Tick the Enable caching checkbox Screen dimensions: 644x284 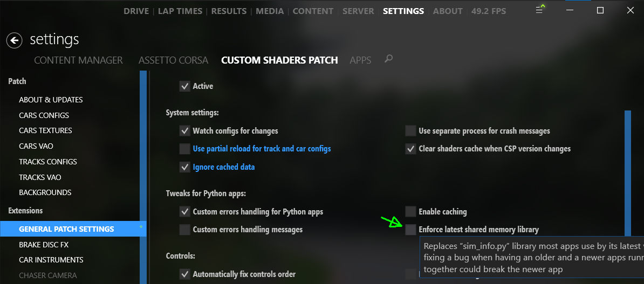[x=411, y=212]
